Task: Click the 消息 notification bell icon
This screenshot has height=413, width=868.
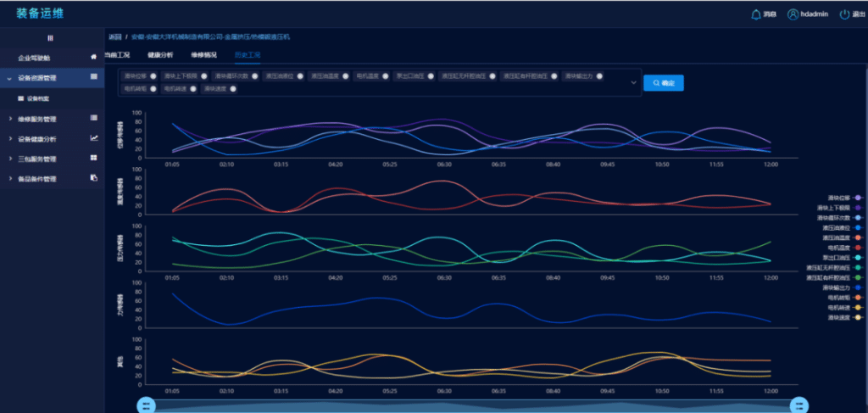Action: [756, 14]
